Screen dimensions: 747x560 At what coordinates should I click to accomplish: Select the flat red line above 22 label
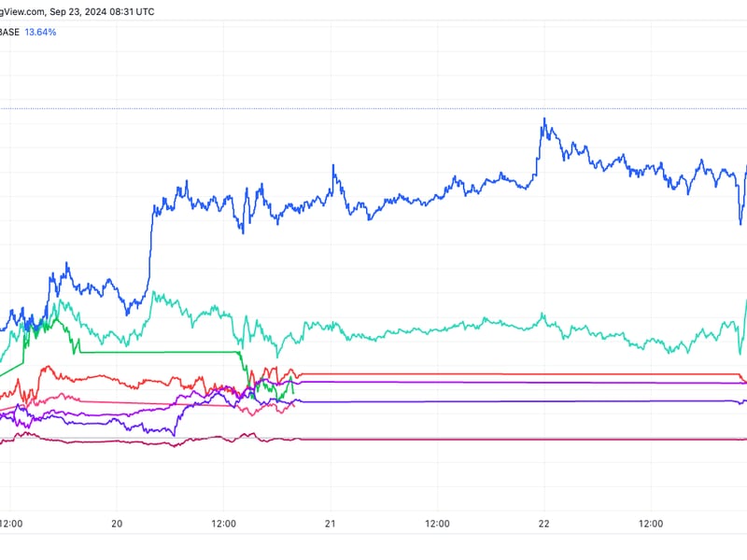pyautogui.click(x=543, y=374)
